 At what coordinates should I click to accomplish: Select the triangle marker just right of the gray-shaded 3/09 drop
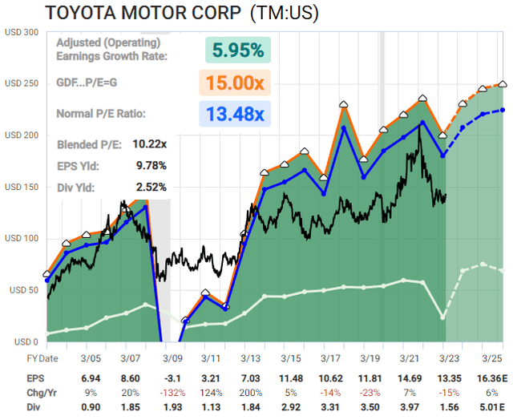click(186, 320)
